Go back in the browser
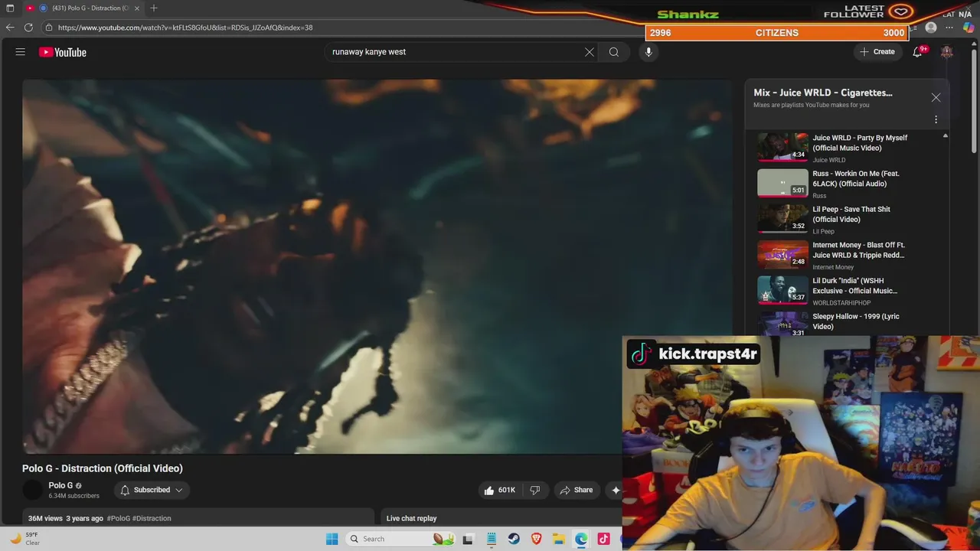This screenshot has width=980, height=551. 10,27
